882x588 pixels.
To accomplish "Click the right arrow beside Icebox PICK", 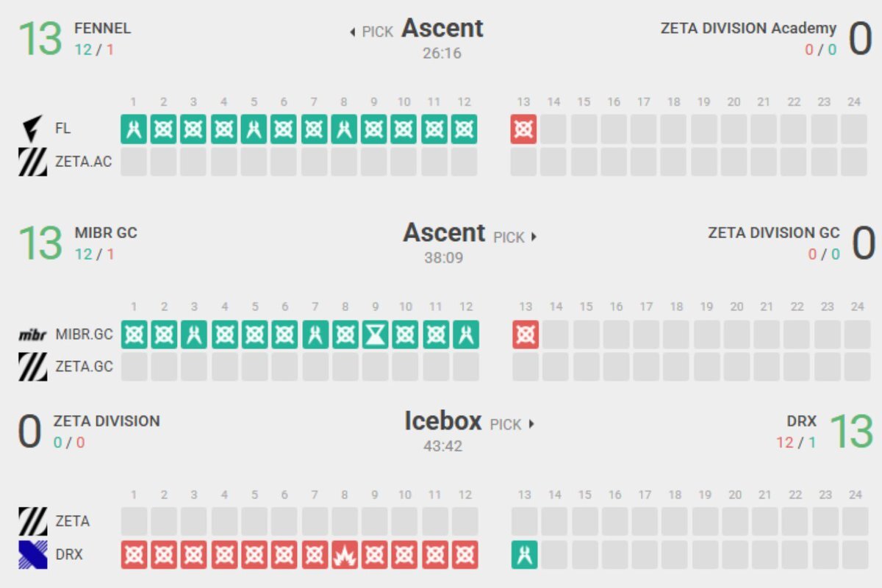I will pos(531,424).
